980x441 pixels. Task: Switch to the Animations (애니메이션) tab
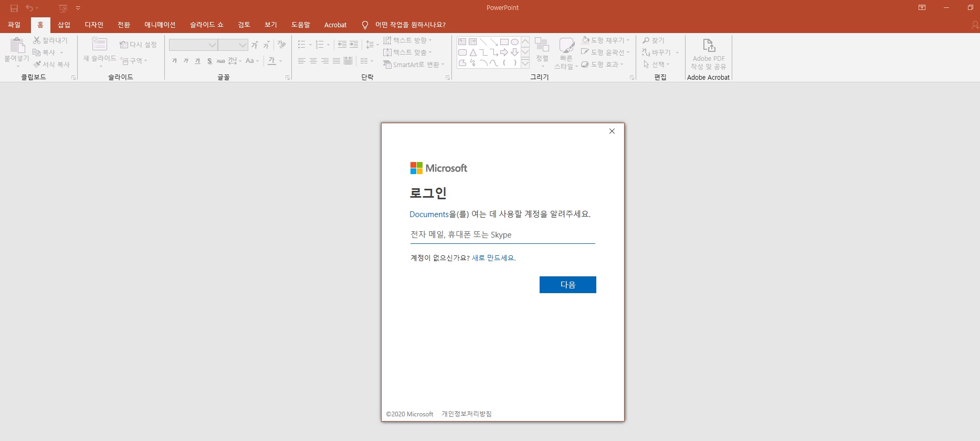(160, 25)
